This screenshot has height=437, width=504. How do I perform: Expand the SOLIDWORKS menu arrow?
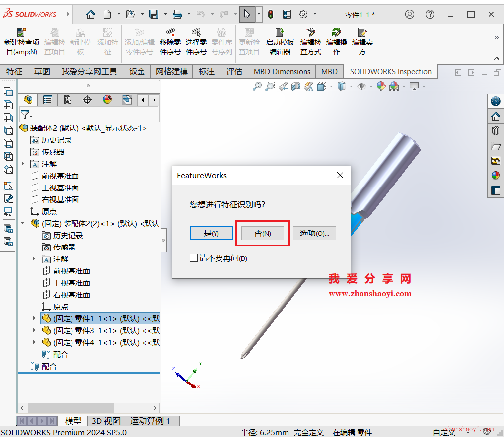click(x=68, y=14)
